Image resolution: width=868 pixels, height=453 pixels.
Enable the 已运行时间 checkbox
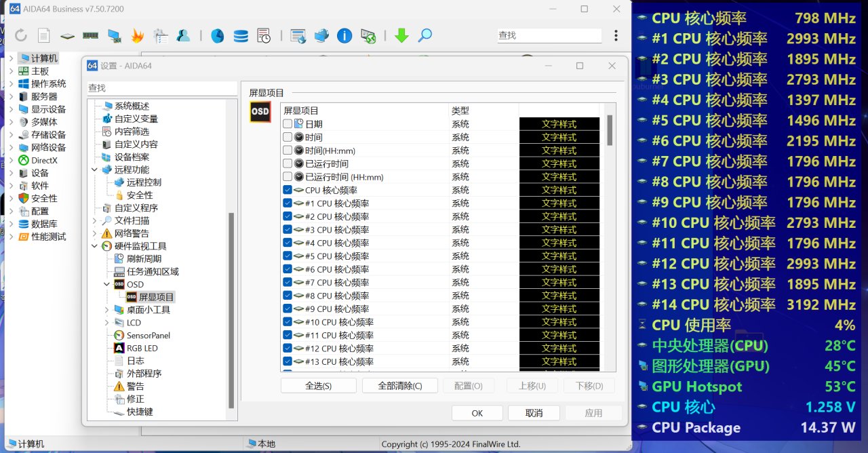pos(288,163)
